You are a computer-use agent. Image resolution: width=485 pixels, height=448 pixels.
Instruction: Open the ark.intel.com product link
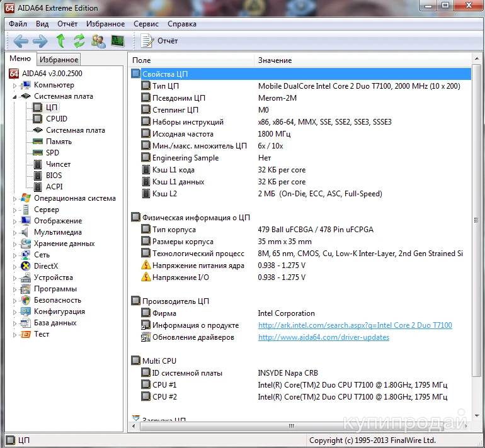[x=355, y=325]
